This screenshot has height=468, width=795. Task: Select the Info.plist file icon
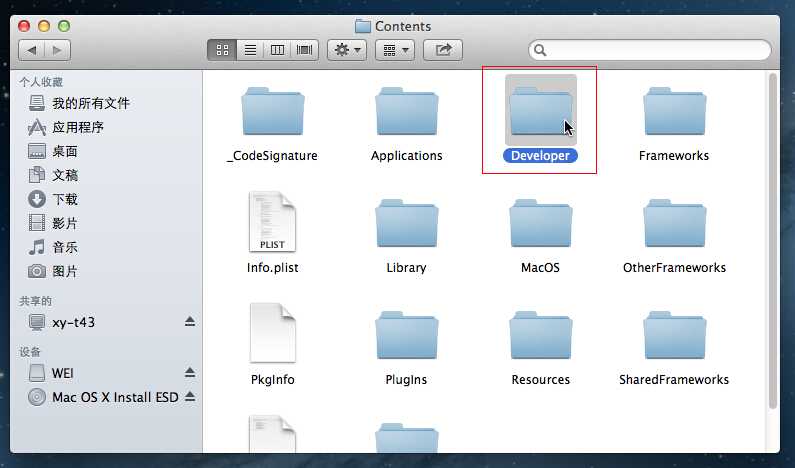point(272,222)
